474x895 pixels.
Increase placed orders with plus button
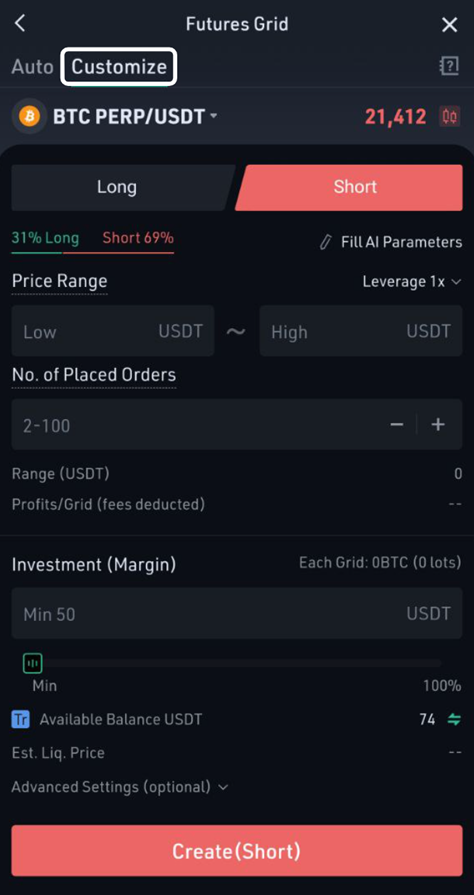[x=438, y=425]
